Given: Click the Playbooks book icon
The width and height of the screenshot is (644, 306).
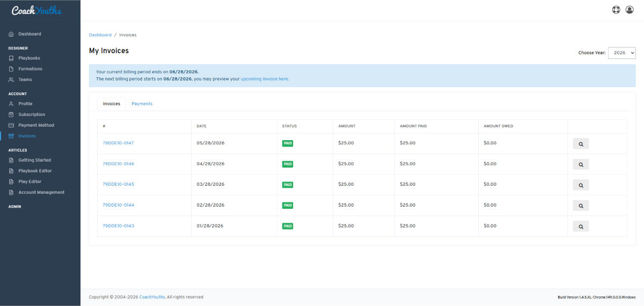Looking at the screenshot, I should (x=11, y=58).
